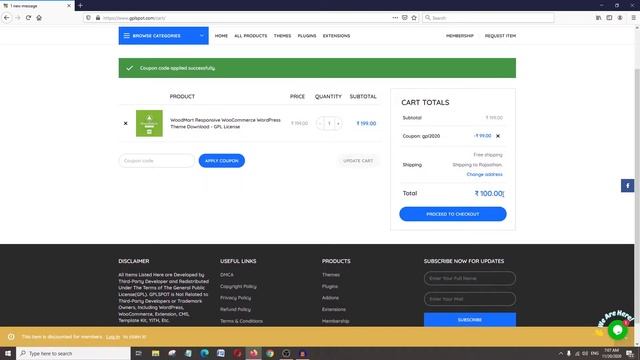Open the Windows Start menu
Image resolution: width=640 pixels, height=360 pixels.
pos(8,353)
